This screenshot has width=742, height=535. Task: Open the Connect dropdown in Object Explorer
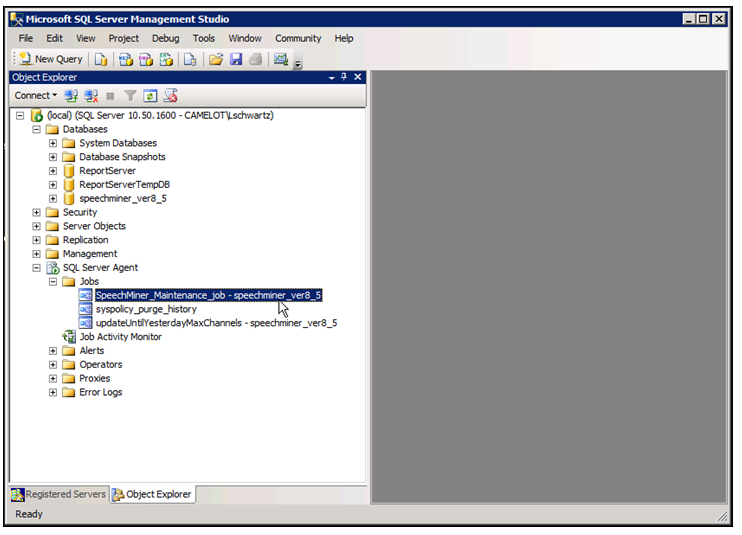tap(35, 96)
